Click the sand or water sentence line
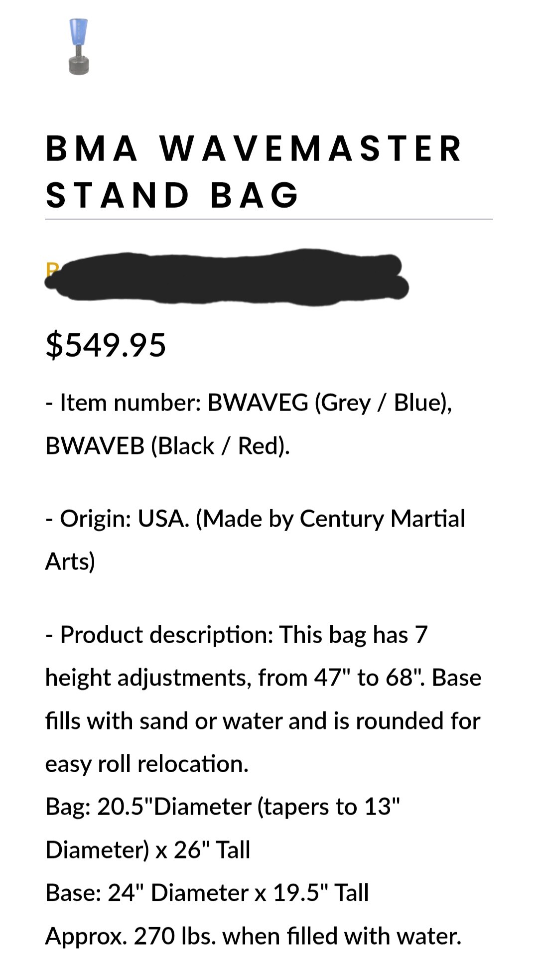Screen dimensions: 538x980 263,721
